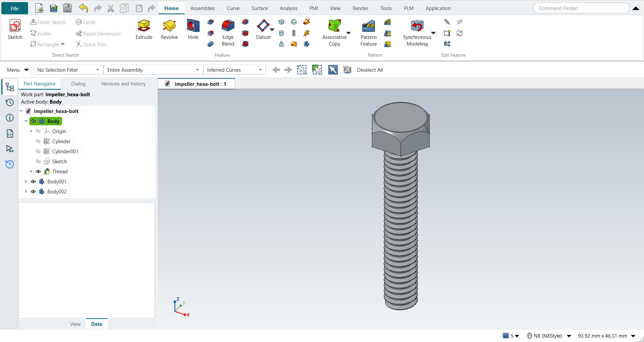Screen dimensions: 644x342
Task: Click the Cut scissors icon
Action: click(111, 8)
